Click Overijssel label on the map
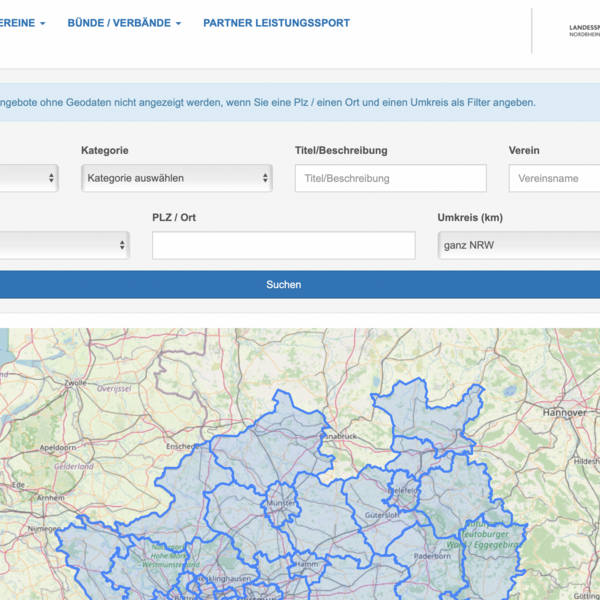Viewport: 600px width, 600px height. (114, 389)
